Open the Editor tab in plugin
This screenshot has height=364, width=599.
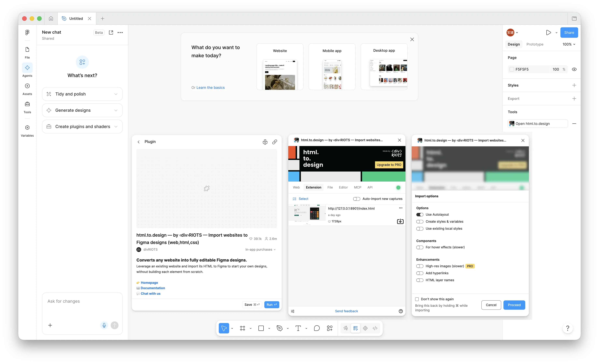point(343,187)
